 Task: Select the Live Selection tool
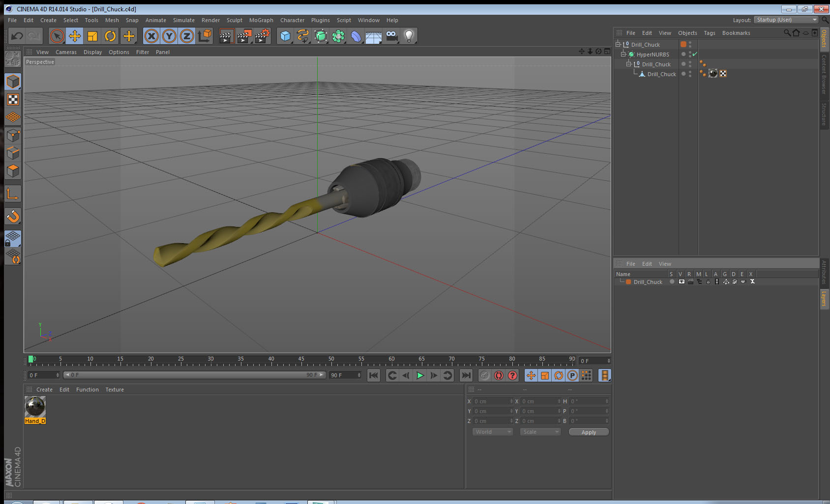[x=57, y=36]
